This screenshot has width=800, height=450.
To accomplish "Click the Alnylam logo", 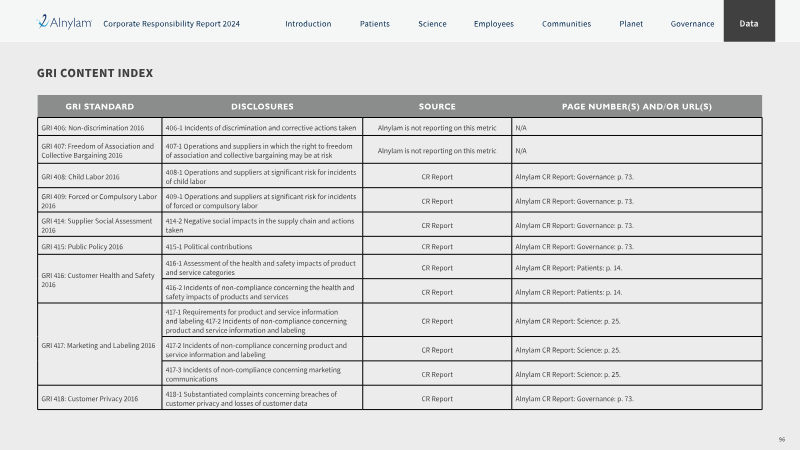I will click(x=64, y=22).
